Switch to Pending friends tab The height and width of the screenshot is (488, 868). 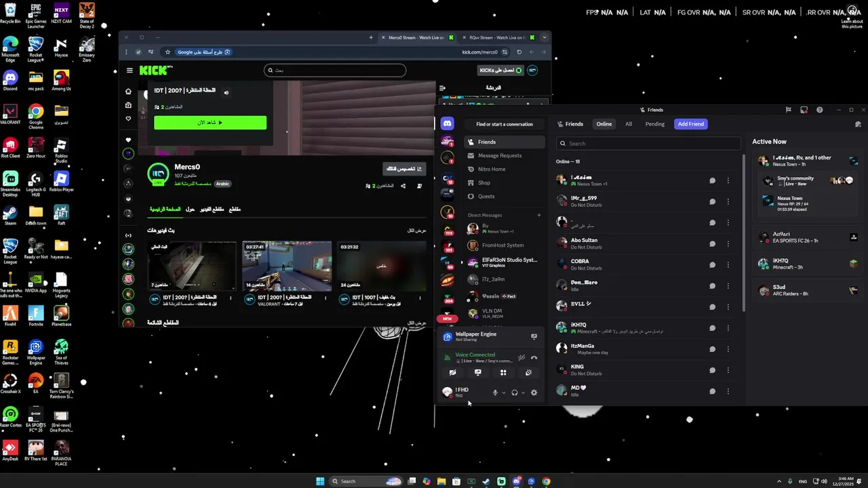point(654,124)
